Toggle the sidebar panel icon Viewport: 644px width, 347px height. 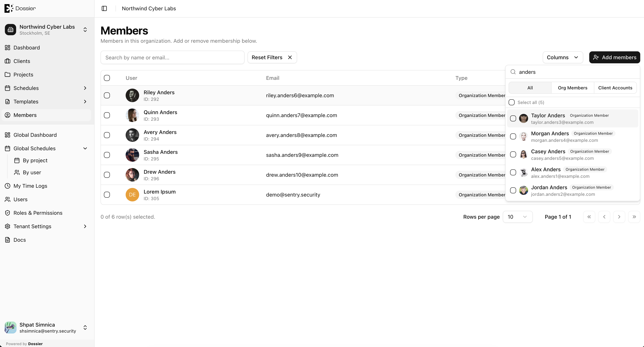click(104, 8)
